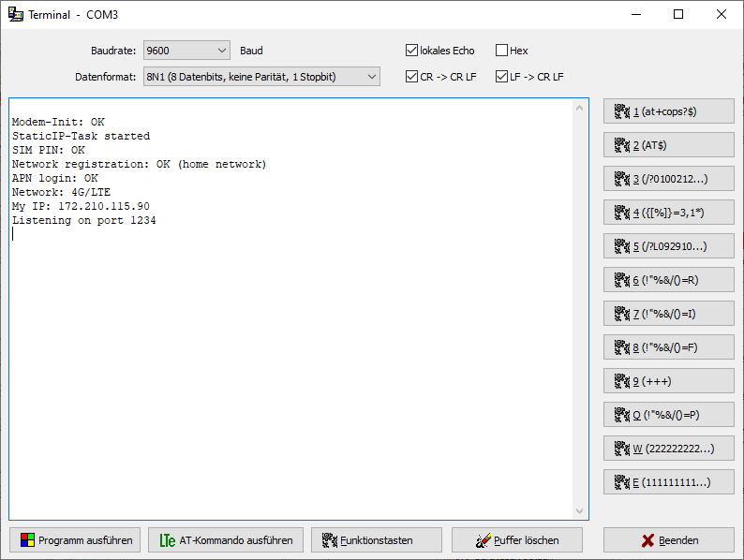Send function key 4 ({[%]}=3,1*)
This screenshot has width=744, height=560.
pos(668,213)
